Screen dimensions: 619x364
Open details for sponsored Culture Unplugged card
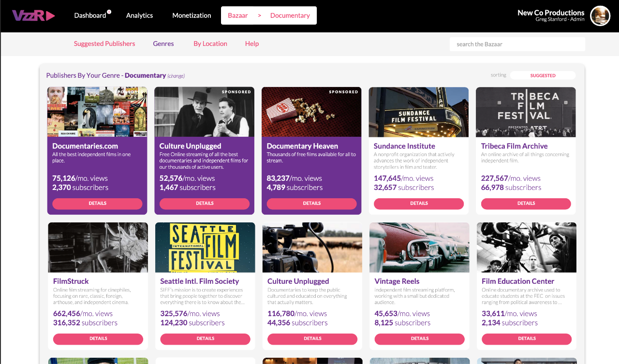click(x=205, y=204)
